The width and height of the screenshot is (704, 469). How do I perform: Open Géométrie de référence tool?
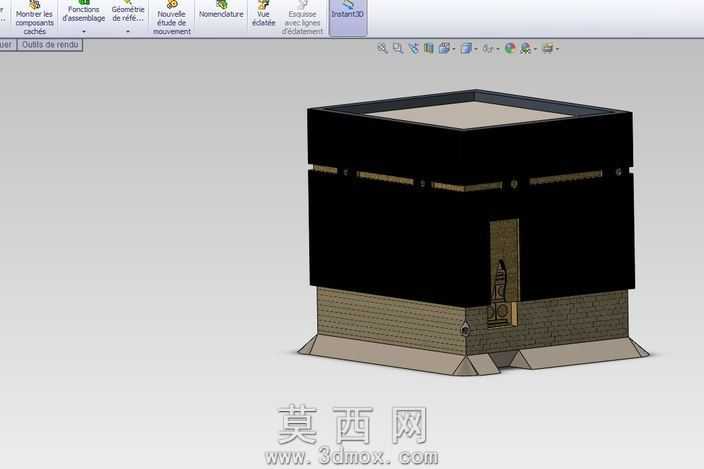[x=128, y=13]
